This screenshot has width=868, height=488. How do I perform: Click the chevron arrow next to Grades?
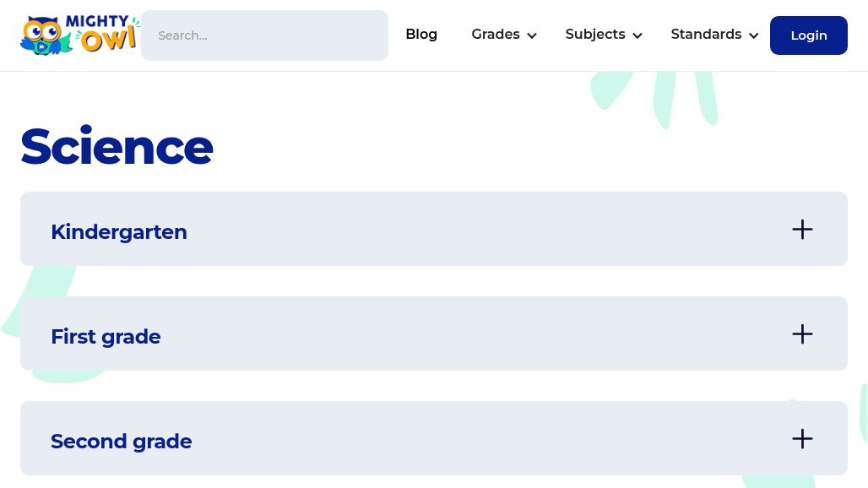point(532,35)
